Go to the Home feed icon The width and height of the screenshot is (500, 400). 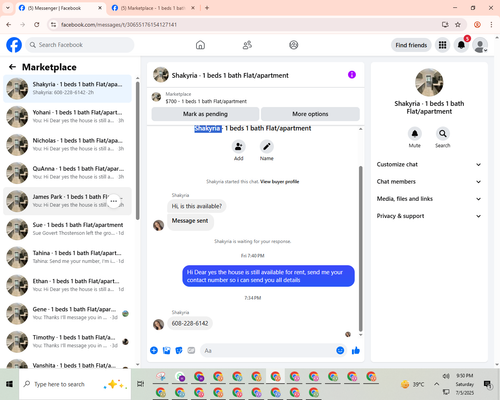pyautogui.click(x=200, y=45)
